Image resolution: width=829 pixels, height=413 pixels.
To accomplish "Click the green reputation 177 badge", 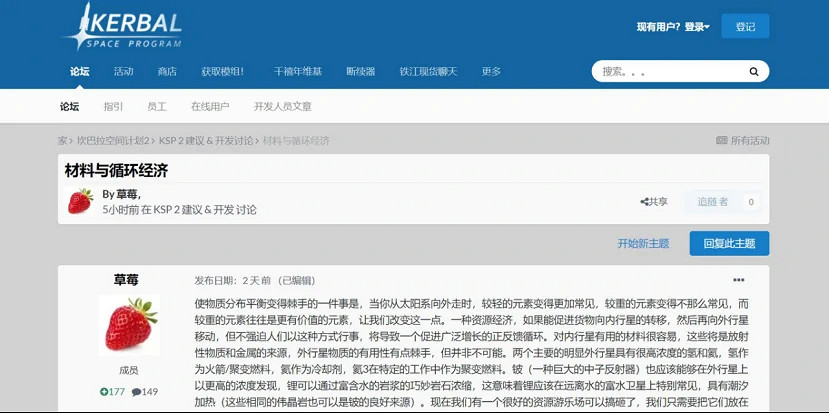I will coord(112,392).
